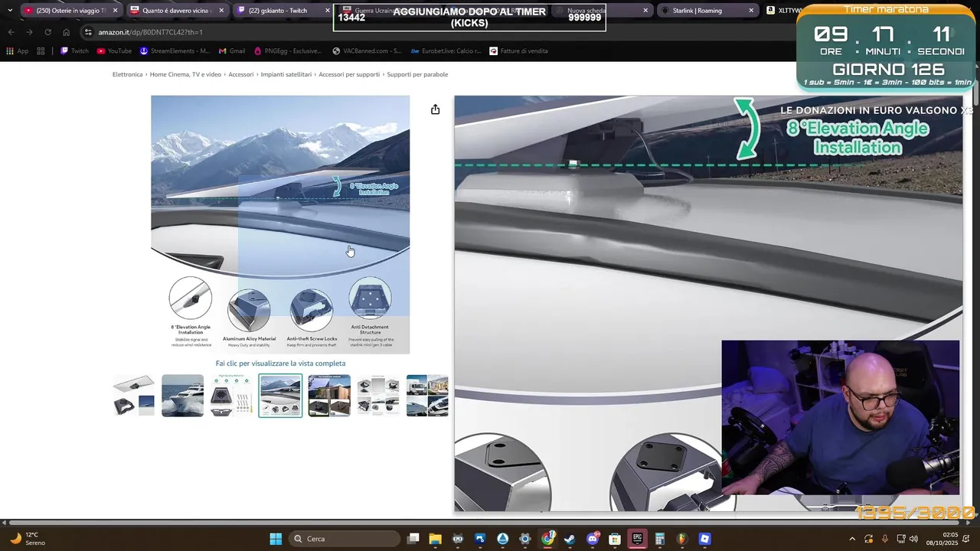Open the VACBanned.com bookmark
The image size is (980, 551).
tap(367, 51)
